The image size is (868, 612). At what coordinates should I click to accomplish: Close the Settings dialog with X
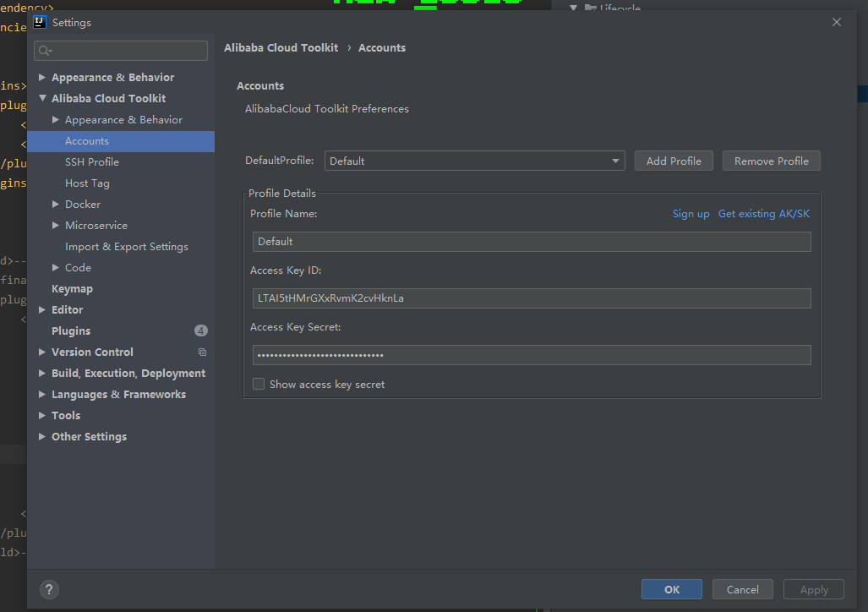coord(837,22)
